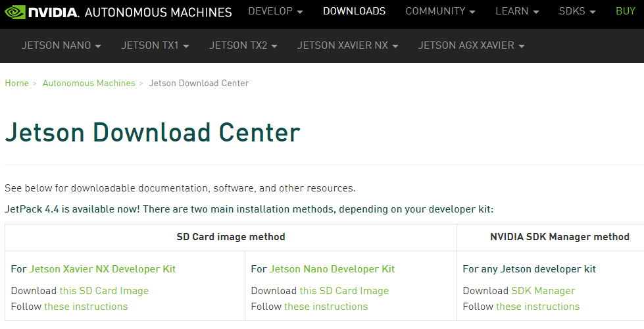The width and height of the screenshot is (644, 329).
Task: Download SD Card Image for Xavier NX
Action: pyautogui.click(x=104, y=291)
